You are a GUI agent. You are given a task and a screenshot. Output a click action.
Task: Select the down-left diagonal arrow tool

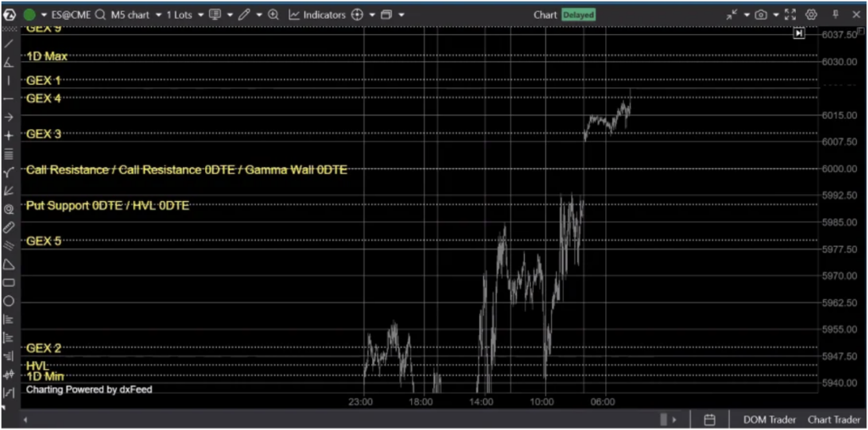click(x=8, y=191)
